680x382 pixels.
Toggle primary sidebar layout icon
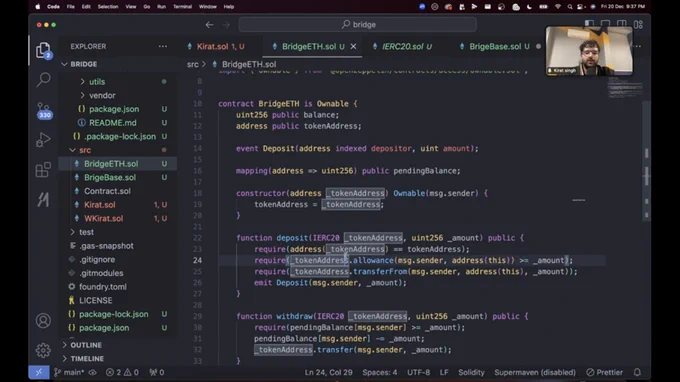(x=589, y=24)
